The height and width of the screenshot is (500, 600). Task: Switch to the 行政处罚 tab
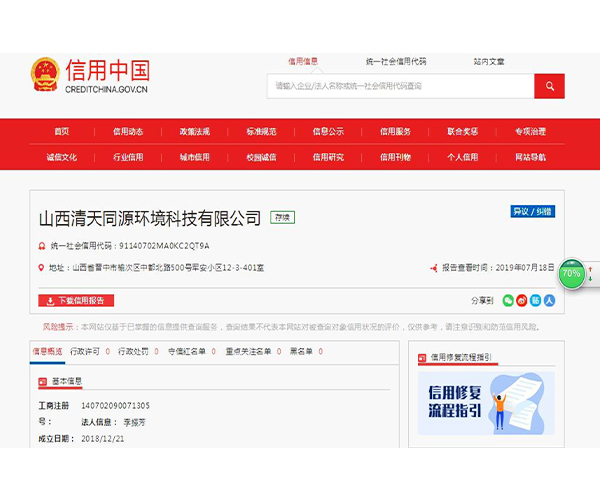click(x=133, y=351)
